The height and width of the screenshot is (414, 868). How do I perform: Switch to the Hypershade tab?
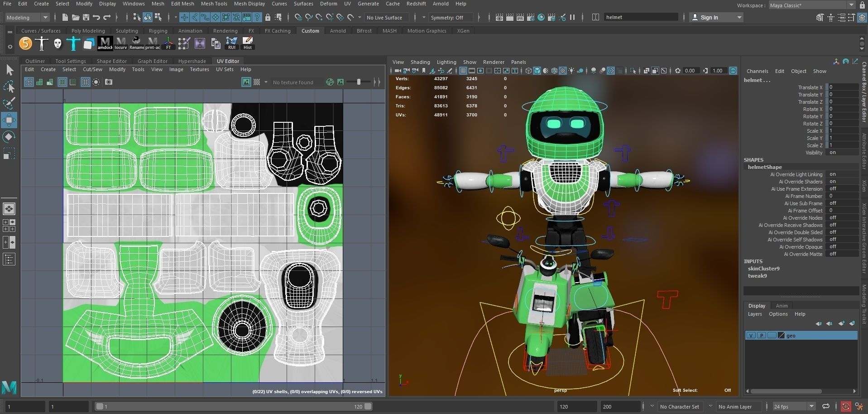tap(192, 61)
